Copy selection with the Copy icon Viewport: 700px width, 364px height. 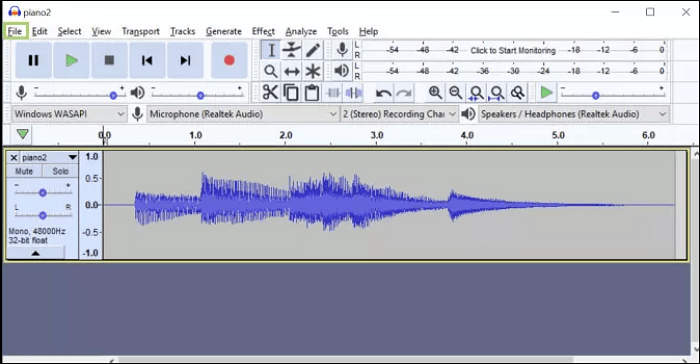click(291, 92)
